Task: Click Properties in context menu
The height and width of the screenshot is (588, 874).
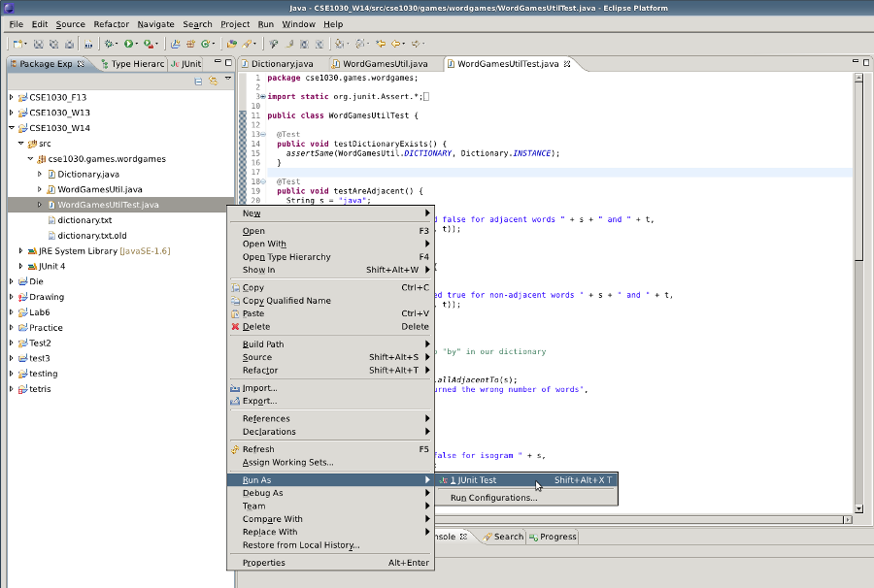Action: point(330,563)
